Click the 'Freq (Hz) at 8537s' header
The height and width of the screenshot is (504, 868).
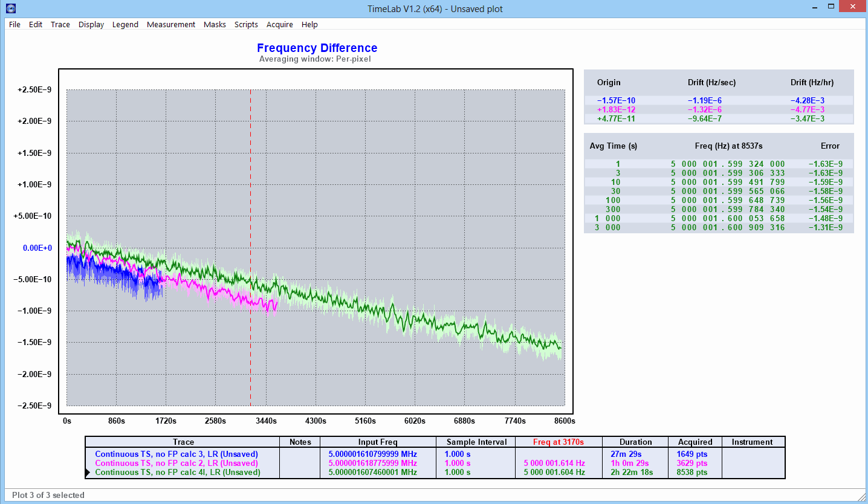click(730, 146)
